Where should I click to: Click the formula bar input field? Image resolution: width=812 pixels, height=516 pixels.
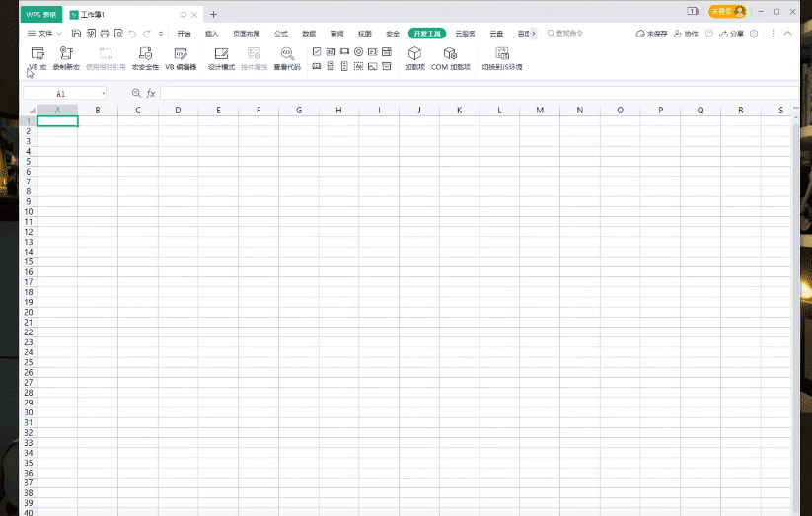[474, 93]
